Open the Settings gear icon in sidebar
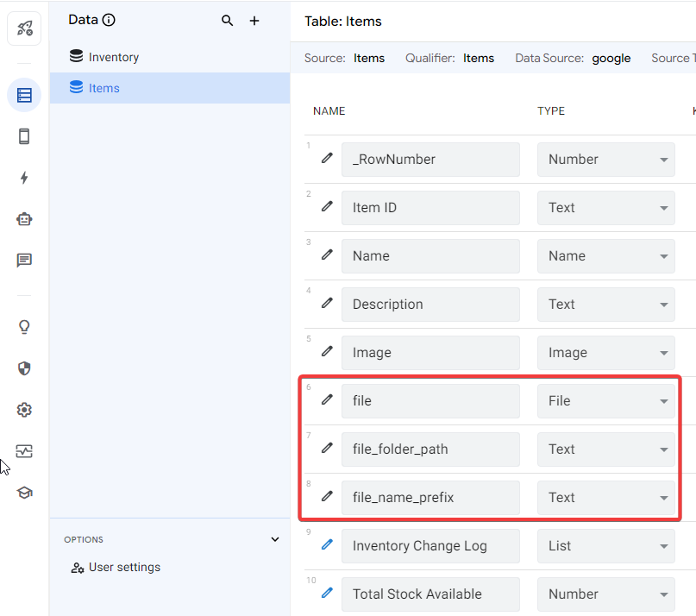 [24, 410]
